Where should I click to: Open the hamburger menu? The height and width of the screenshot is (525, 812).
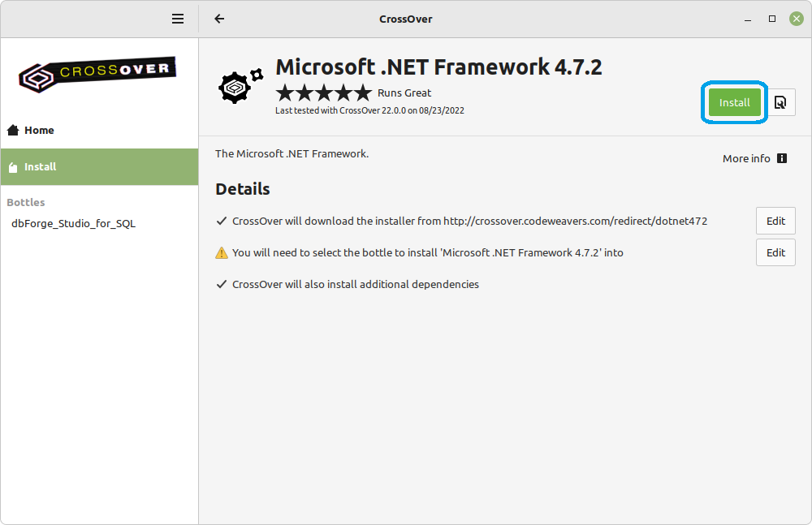[177, 18]
